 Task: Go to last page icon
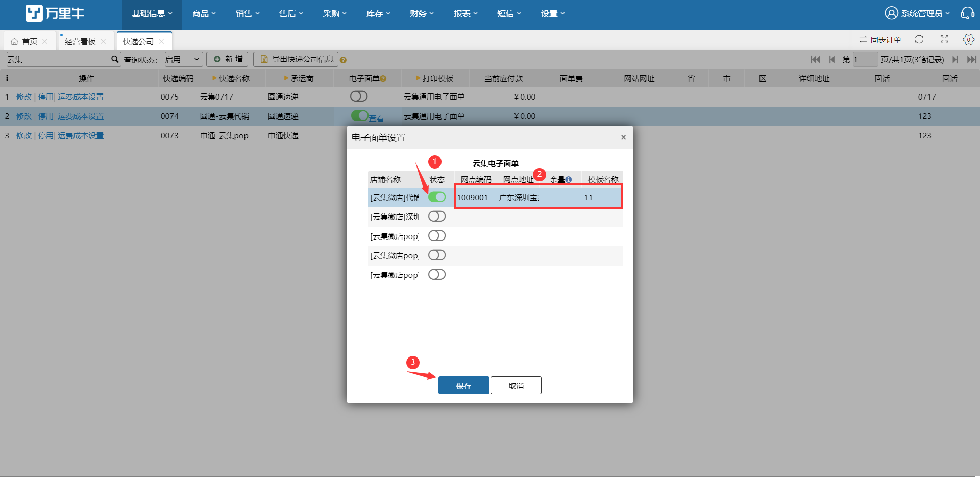[x=971, y=60]
